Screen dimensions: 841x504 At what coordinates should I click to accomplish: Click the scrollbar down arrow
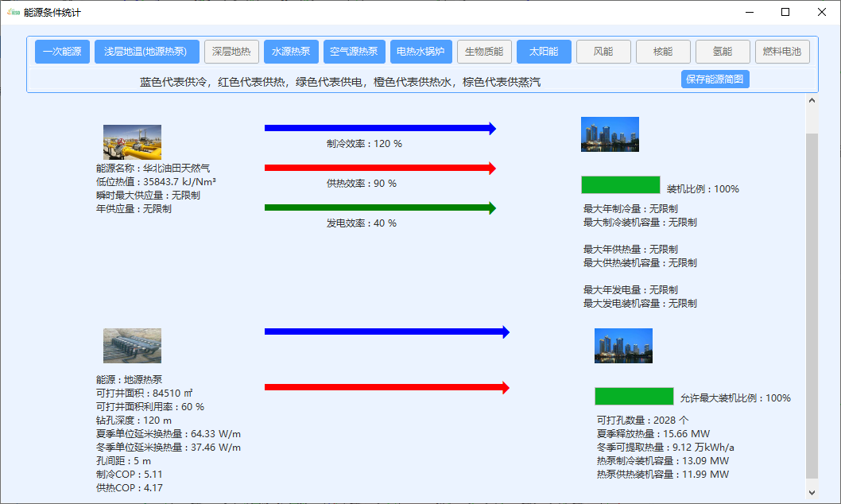point(812,493)
